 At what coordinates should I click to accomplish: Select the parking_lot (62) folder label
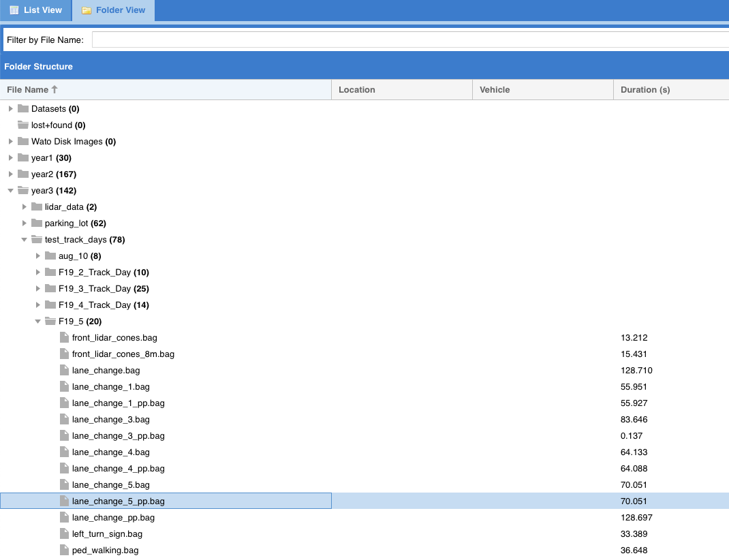(x=76, y=223)
